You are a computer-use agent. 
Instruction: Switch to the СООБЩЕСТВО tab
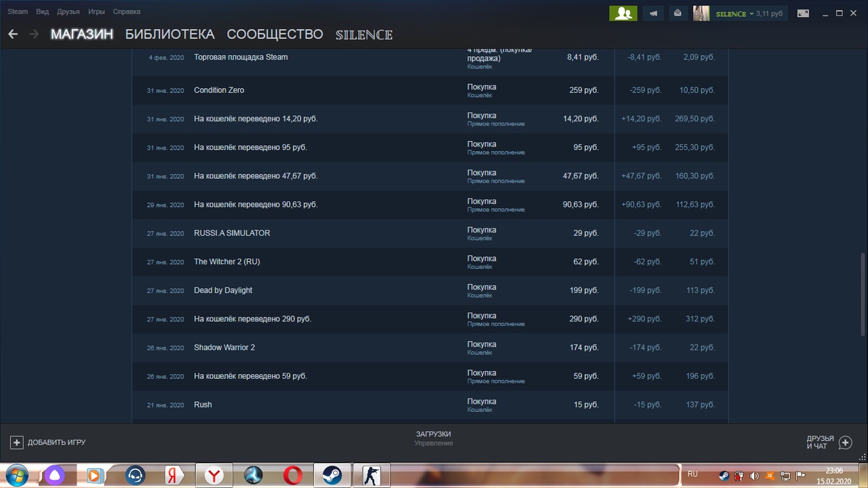click(x=275, y=34)
